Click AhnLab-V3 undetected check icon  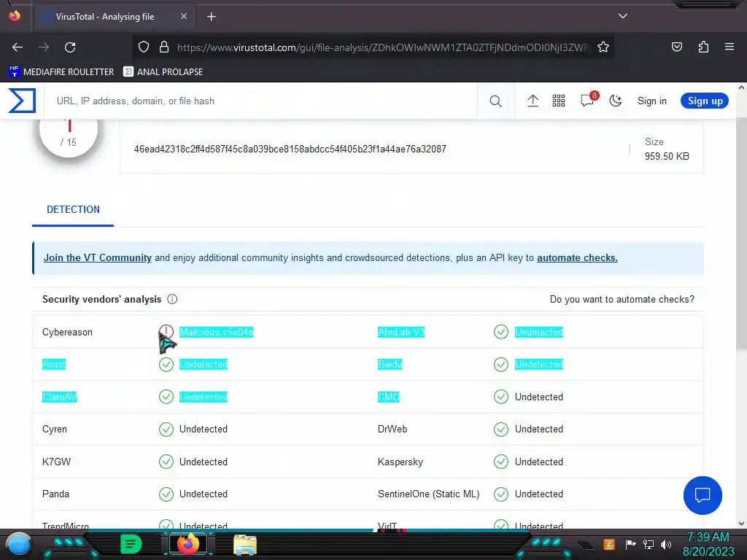tap(500, 332)
